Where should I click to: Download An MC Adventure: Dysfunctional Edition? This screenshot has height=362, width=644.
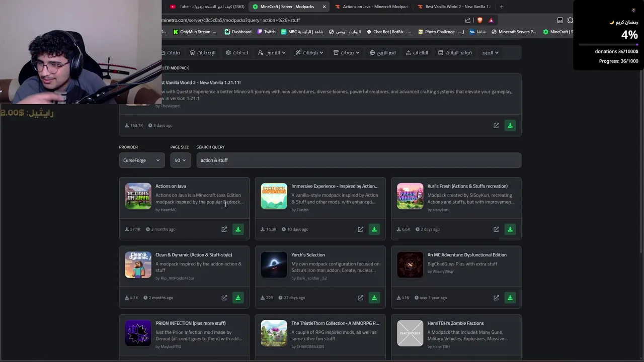point(510,298)
